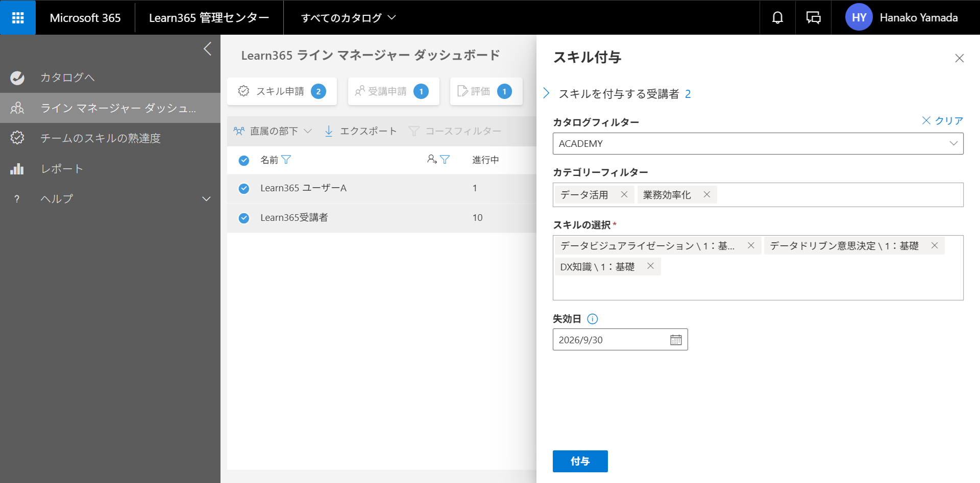Screen dimensions: 980x483
Task: Open the 直属の部下 filter dropdown
Action: click(273, 131)
